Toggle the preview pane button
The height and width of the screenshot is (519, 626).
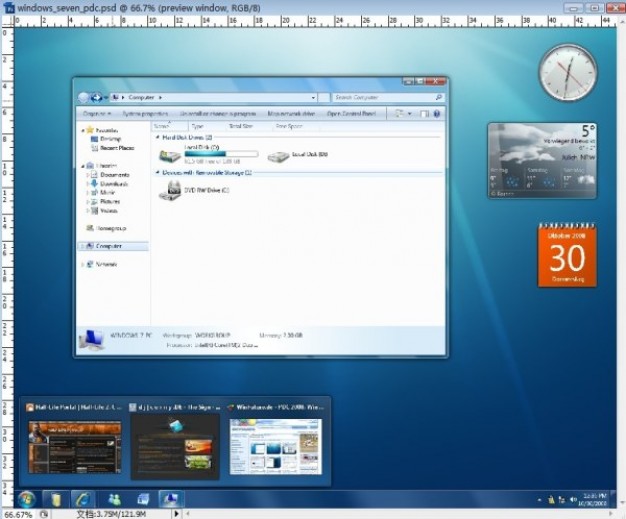point(424,114)
